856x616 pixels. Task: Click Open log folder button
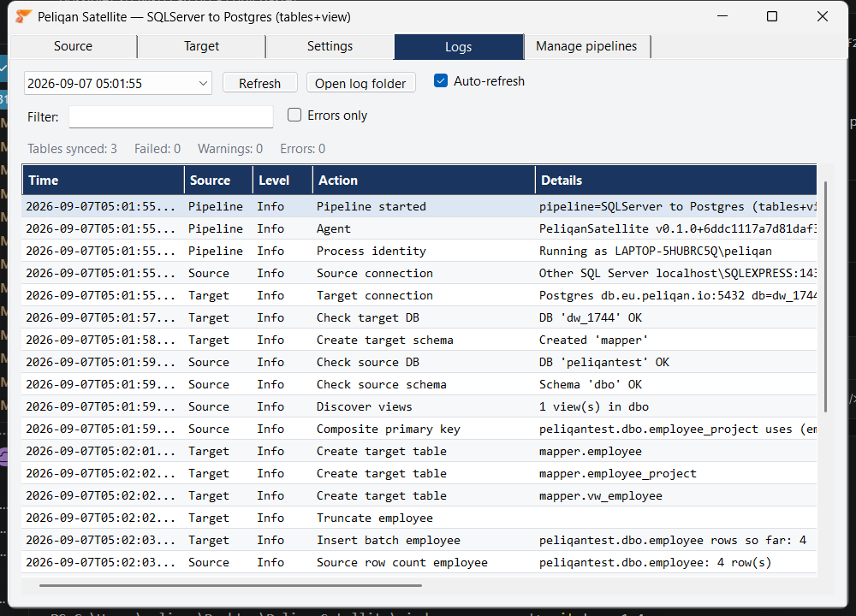[360, 83]
